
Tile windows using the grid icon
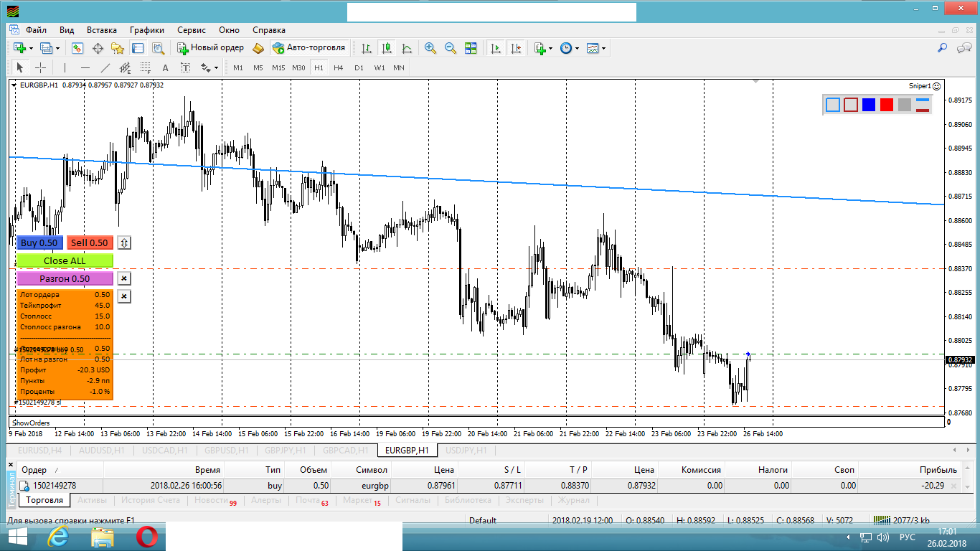471,48
